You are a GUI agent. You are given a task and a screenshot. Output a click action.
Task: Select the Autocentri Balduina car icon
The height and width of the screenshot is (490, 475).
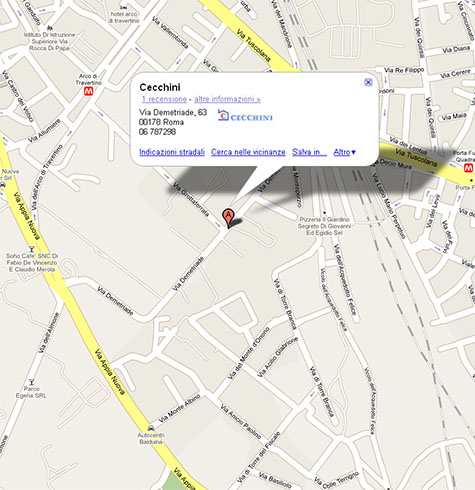point(151,428)
